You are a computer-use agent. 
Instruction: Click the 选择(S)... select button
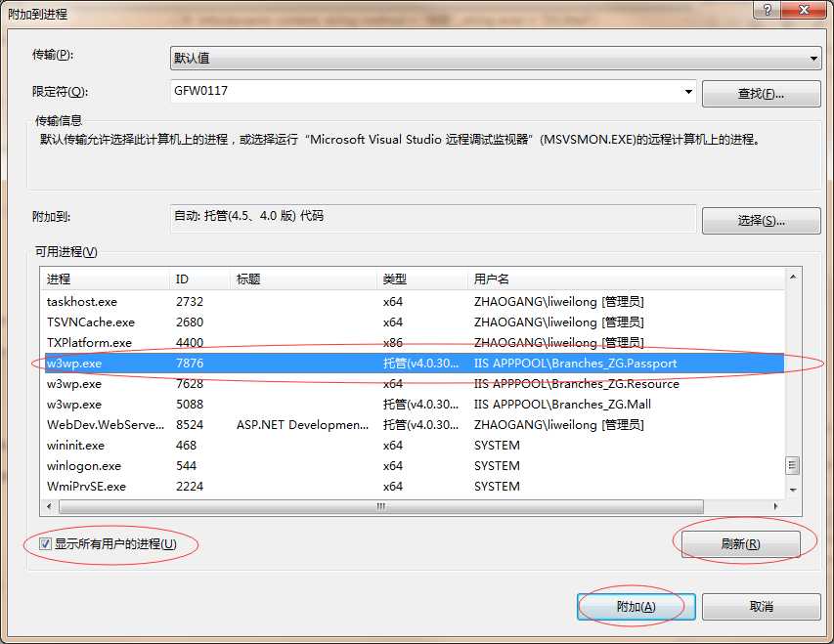pos(761,221)
